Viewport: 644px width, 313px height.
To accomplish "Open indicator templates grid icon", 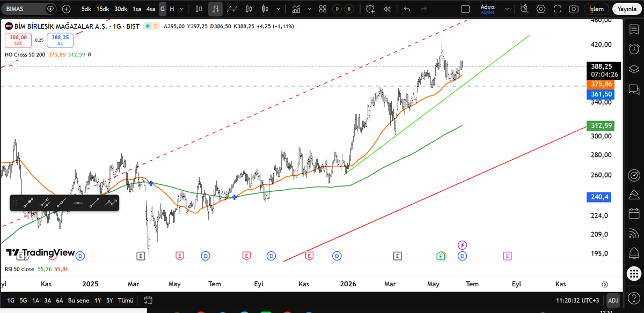I will tap(323, 9).
